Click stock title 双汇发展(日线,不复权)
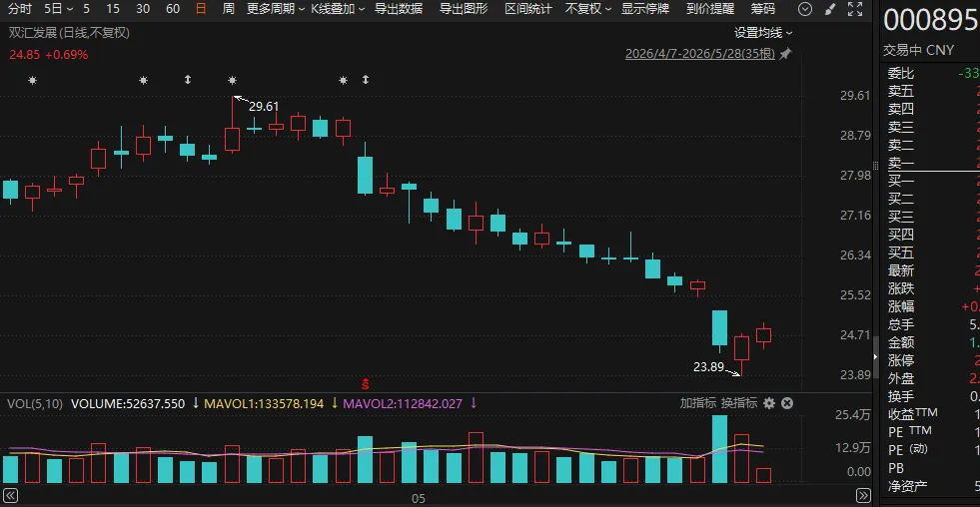 coord(69,33)
